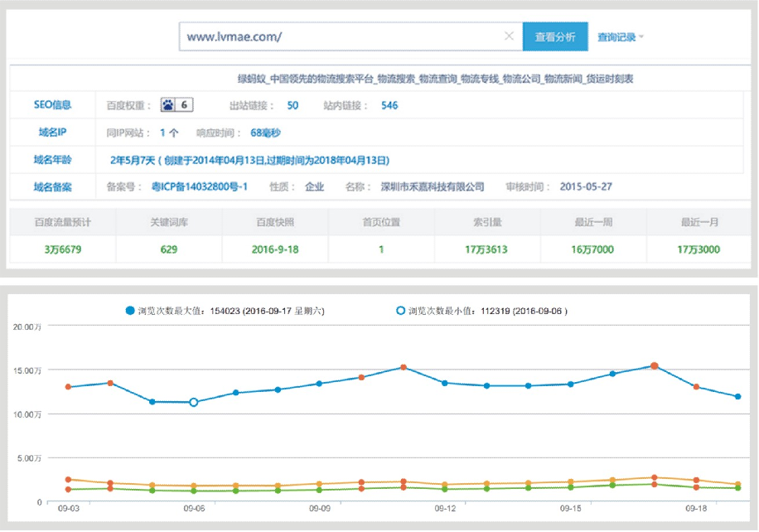Click homepage position value 1
Image resolution: width=759 pixels, height=532 pixels.
(381, 249)
